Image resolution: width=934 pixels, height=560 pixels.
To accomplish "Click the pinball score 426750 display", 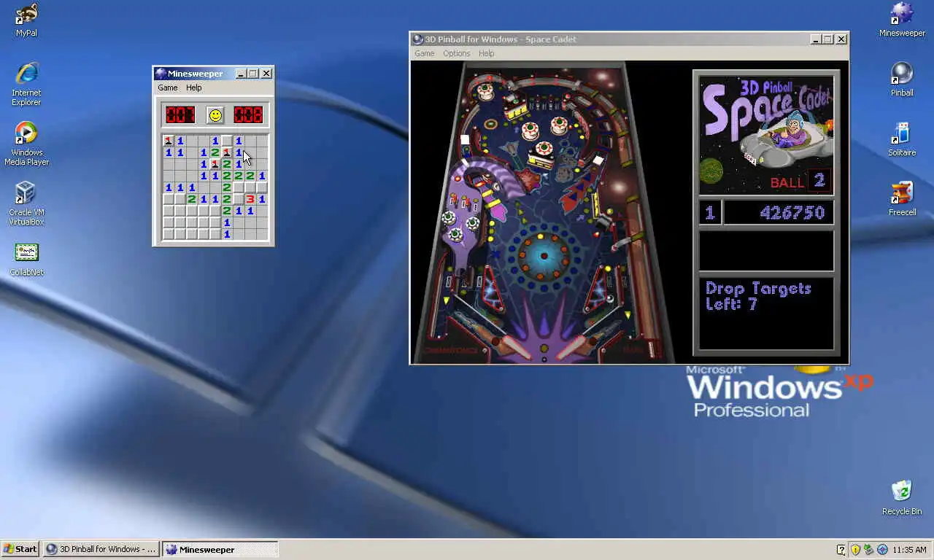I will (779, 213).
